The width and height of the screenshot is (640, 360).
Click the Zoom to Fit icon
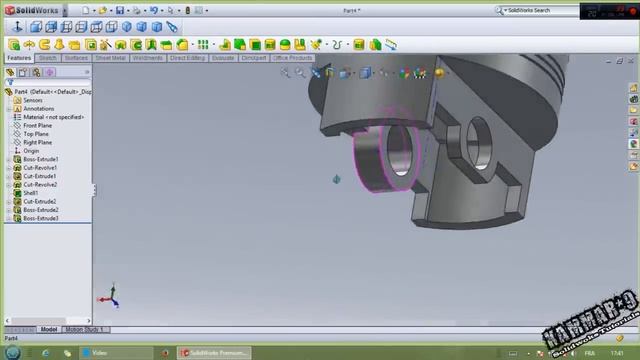285,73
